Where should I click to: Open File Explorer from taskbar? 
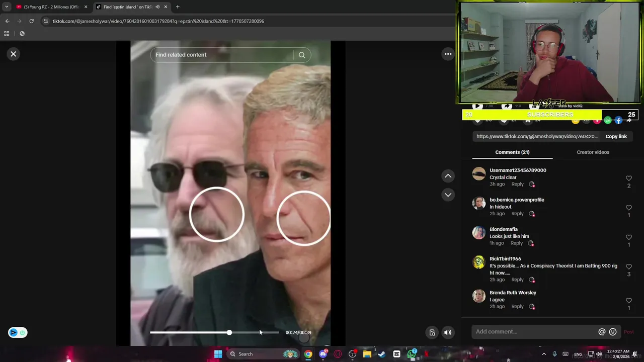point(367,354)
